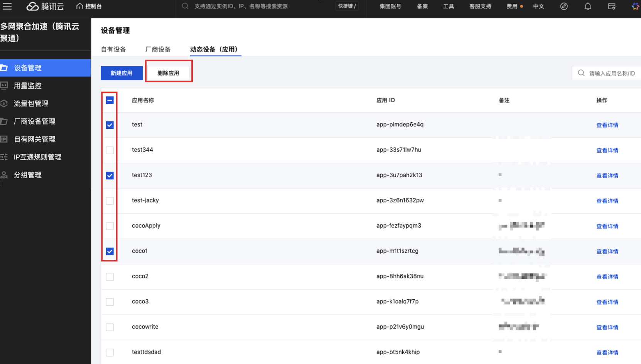Click the 删除应用 button

coord(169,73)
